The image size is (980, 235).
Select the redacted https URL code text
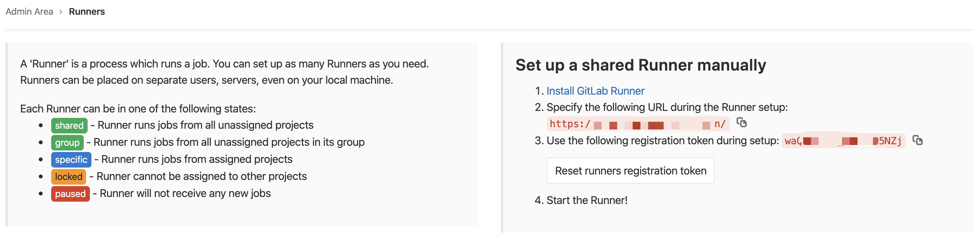click(x=638, y=124)
